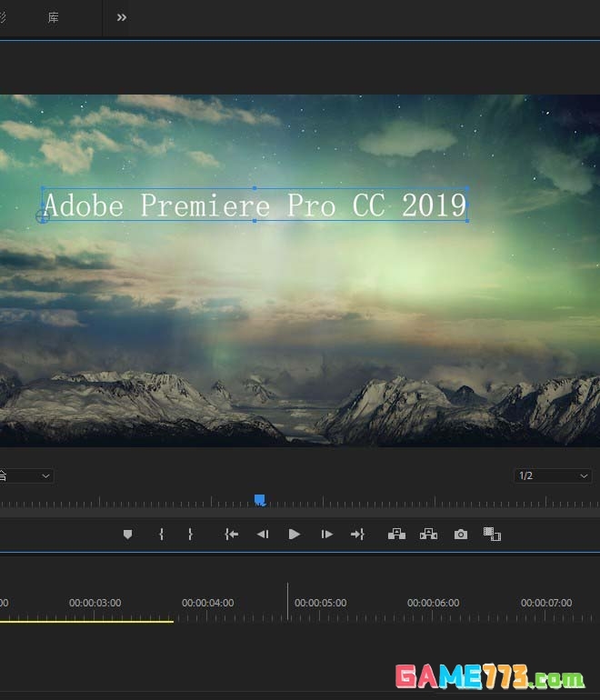Image resolution: width=600 pixels, height=700 pixels.
Task: Export a frame with the camera icon
Action: (461, 534)
